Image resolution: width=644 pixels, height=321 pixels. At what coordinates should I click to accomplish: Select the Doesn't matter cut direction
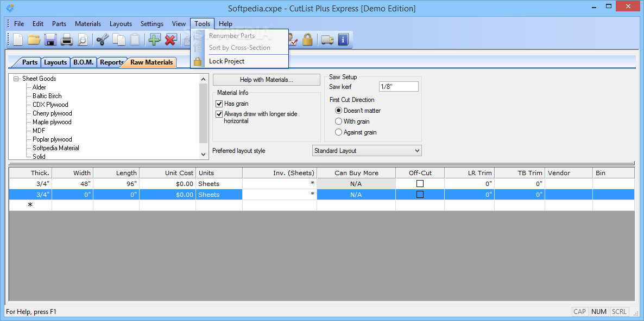(x=338, y=111)
